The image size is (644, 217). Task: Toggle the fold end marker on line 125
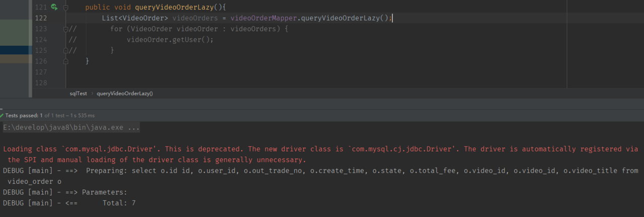click(66, 50)
